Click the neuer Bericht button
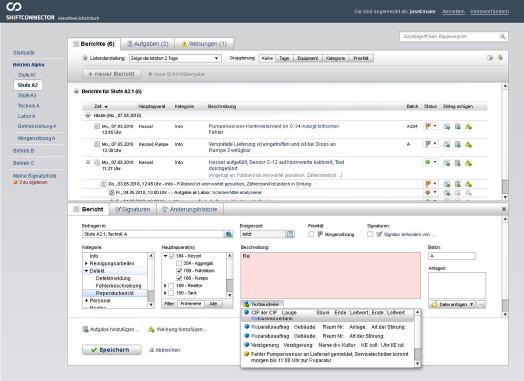524x381 pixels. [112, 74]
